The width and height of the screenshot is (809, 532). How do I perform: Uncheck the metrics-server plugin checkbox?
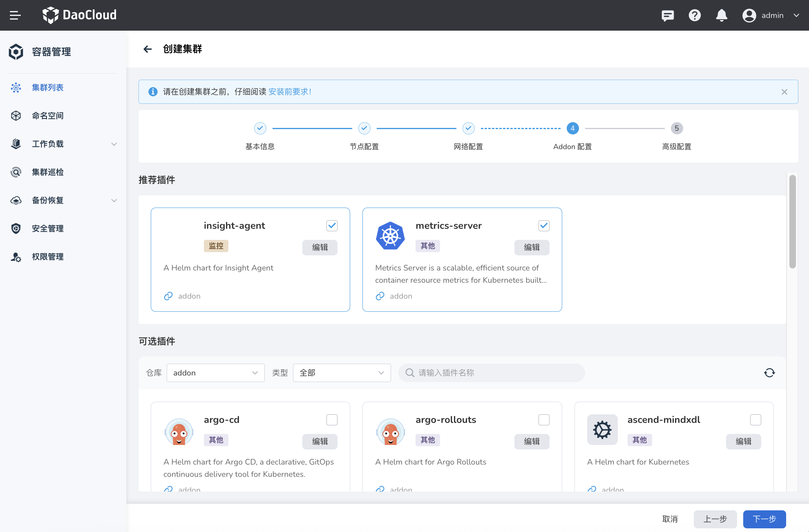coord(543,226)
